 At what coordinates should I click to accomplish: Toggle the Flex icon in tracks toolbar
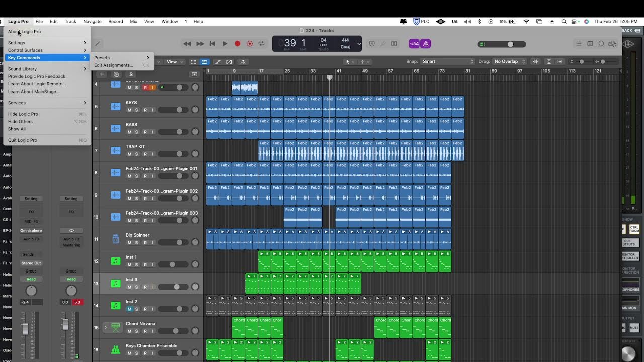(x=229, y=62)
